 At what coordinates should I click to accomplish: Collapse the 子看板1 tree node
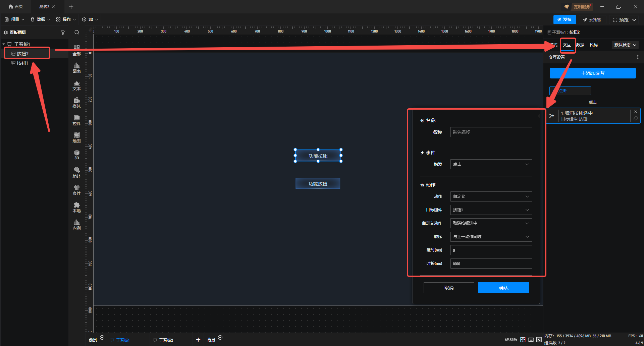click(x=4, y=44)
